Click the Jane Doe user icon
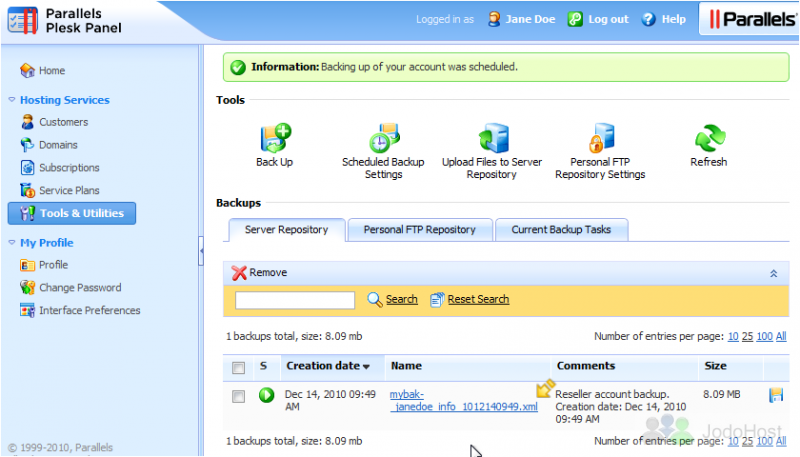 [494, 19]
